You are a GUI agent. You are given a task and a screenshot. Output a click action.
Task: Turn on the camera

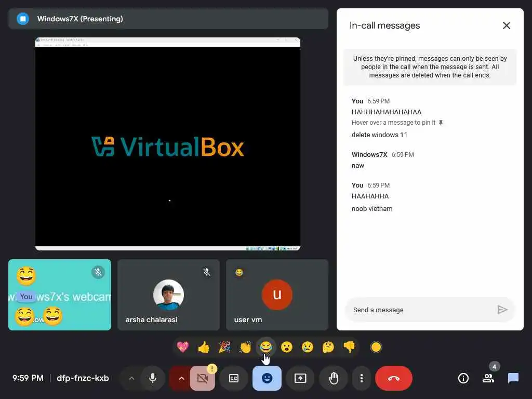pos(203,378)
